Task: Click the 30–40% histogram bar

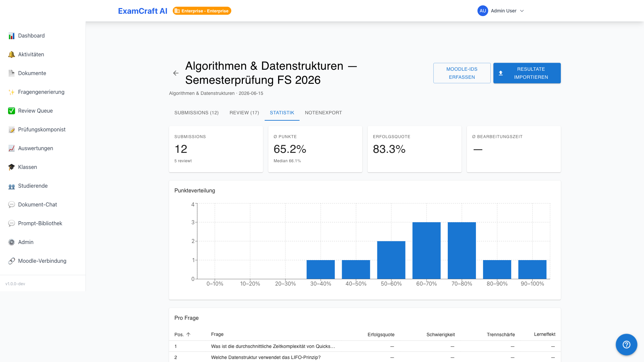Action: coord(321,269)
